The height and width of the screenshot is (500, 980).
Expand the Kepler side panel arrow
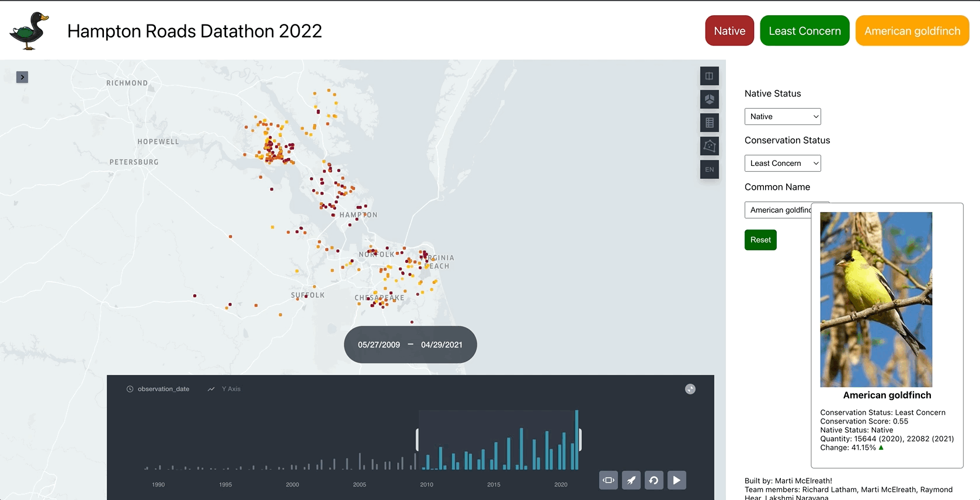pos(22,77)
